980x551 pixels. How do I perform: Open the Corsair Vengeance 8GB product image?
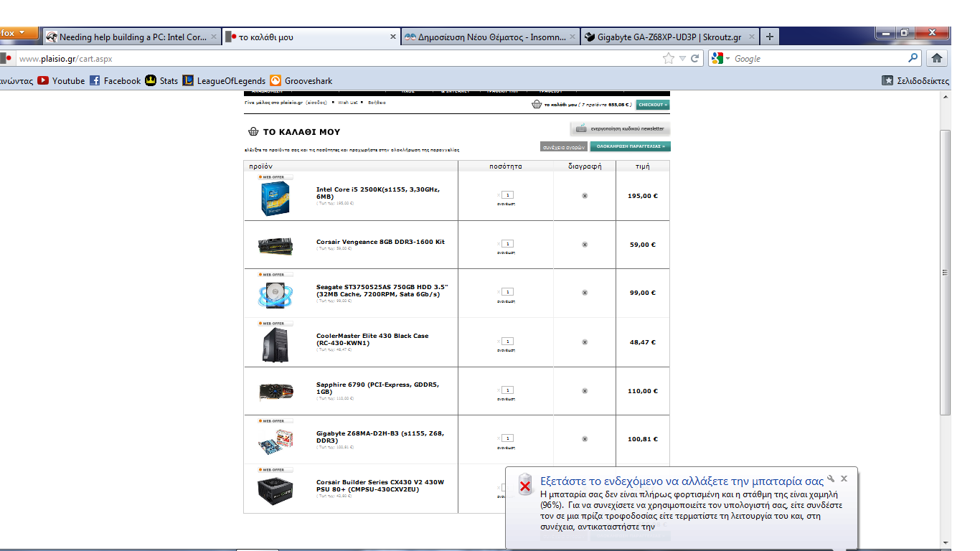click(275, 245)
